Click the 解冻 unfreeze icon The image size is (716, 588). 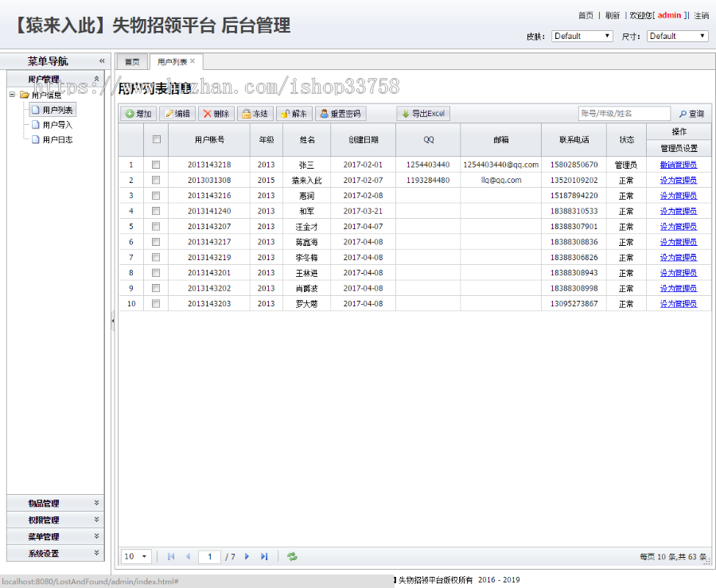[x=291, y=113]
